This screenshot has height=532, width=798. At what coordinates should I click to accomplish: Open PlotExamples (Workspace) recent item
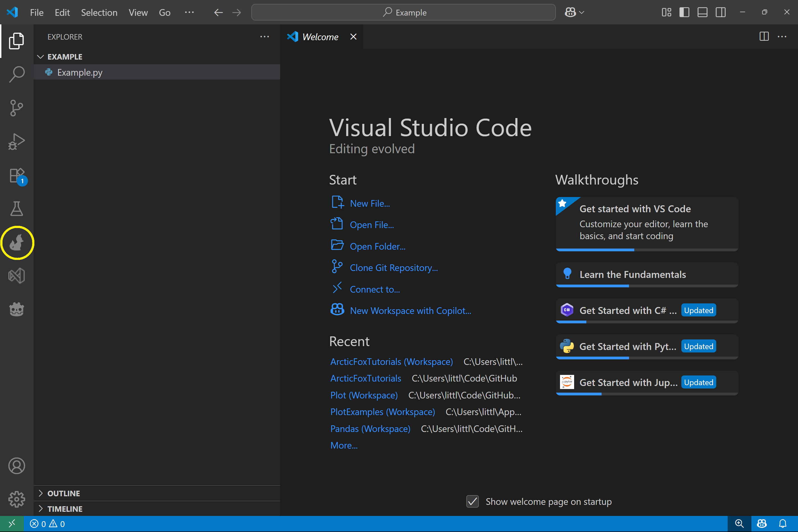[383, 412]
